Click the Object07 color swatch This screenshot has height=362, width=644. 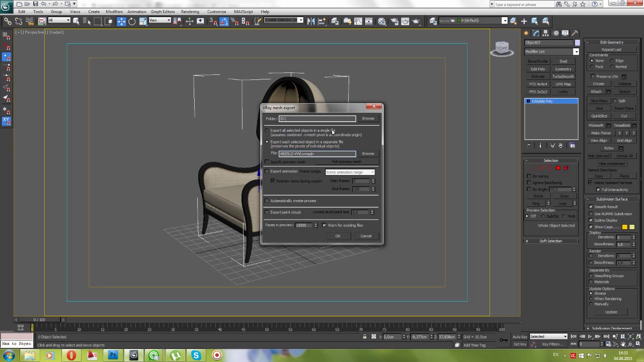[x=577, y=43]
